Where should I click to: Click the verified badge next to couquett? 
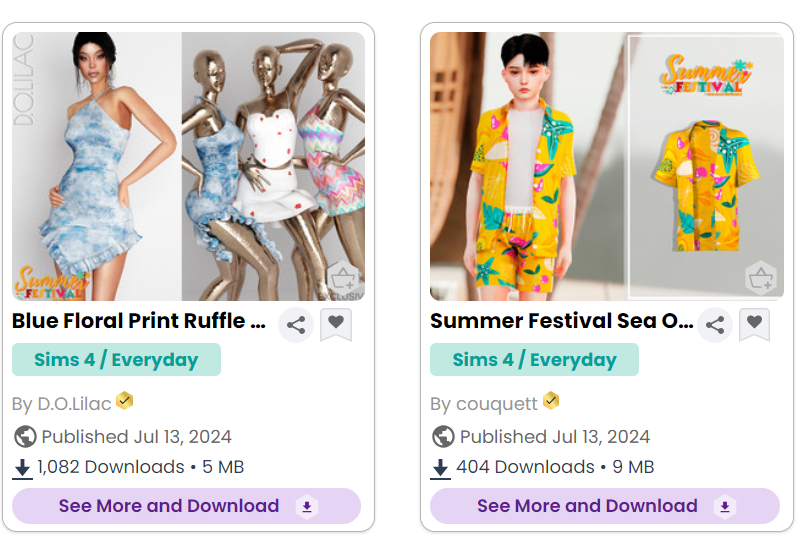point(550,402)
